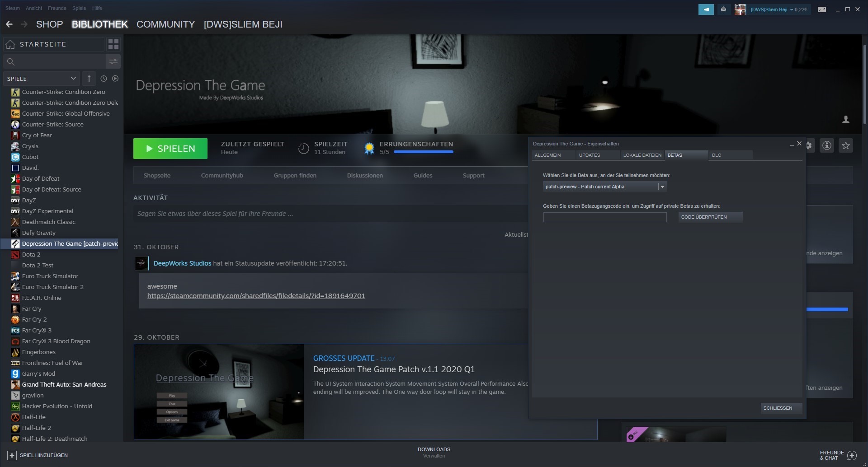The width and height of the screenshot is (868, 467).
Task: Add game to favorites star icon
Action: 846,145
